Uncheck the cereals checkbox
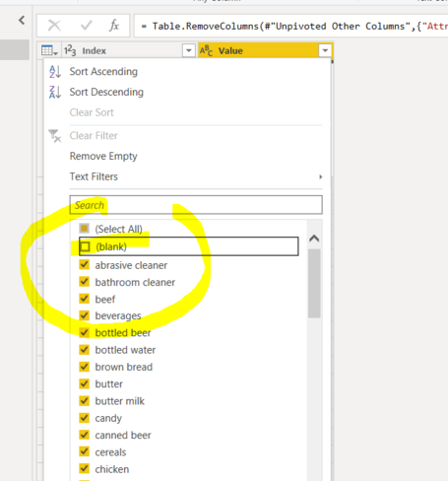448x481 pixels. 85,451
